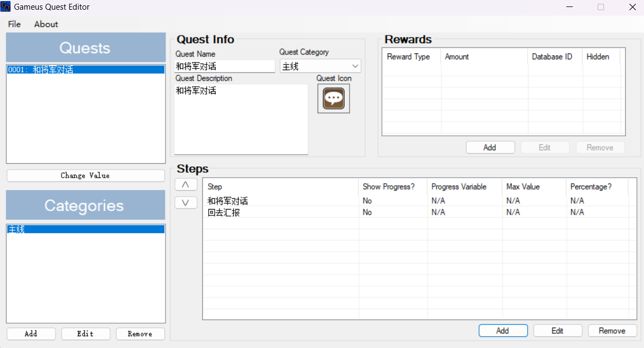Remove the selected step
Viewport: 644px width, 348px height.
click(612, 331)
